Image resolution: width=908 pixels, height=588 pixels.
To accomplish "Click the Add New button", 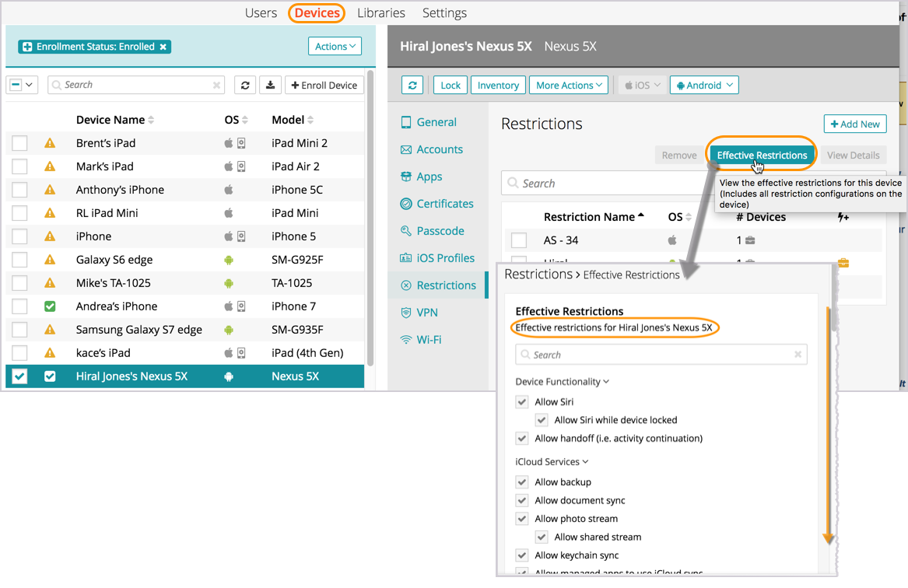I will tap(854, 124).
